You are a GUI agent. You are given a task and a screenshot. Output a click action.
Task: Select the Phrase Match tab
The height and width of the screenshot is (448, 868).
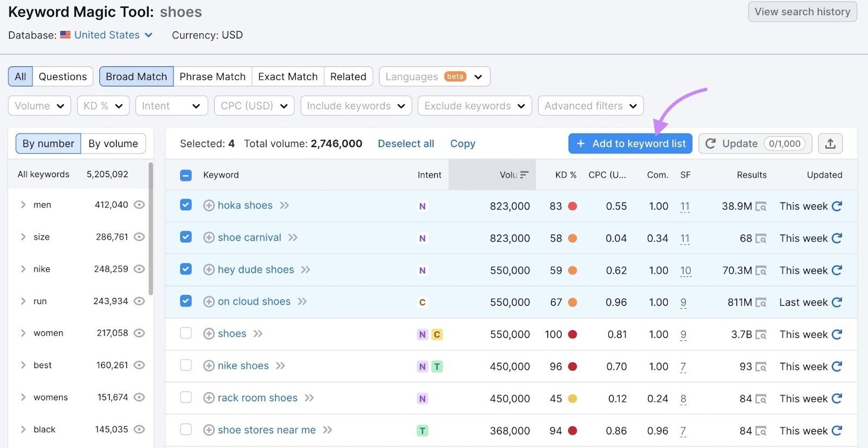[x=213, y=77]
